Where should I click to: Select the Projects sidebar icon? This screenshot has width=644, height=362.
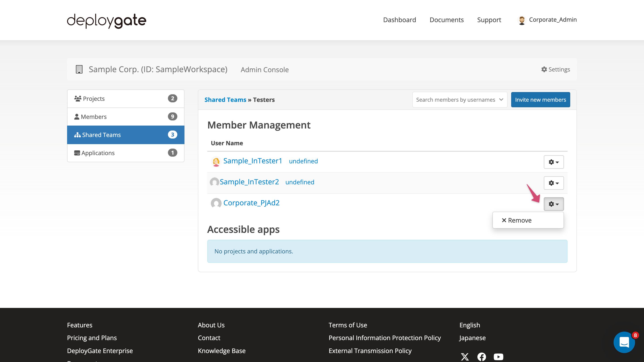78,98
